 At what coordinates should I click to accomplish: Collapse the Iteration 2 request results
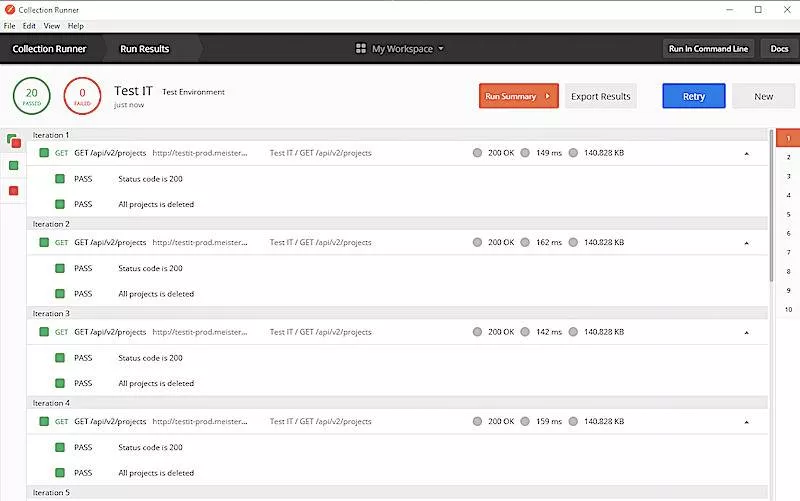coord(746,243)
